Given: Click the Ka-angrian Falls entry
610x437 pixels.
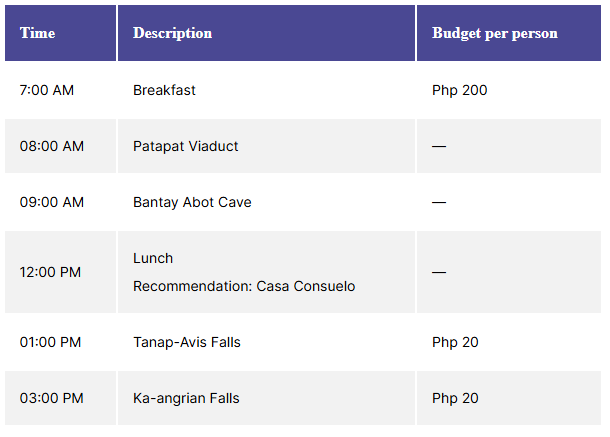Looking at the screenshot, I should (x=186, y=398).
